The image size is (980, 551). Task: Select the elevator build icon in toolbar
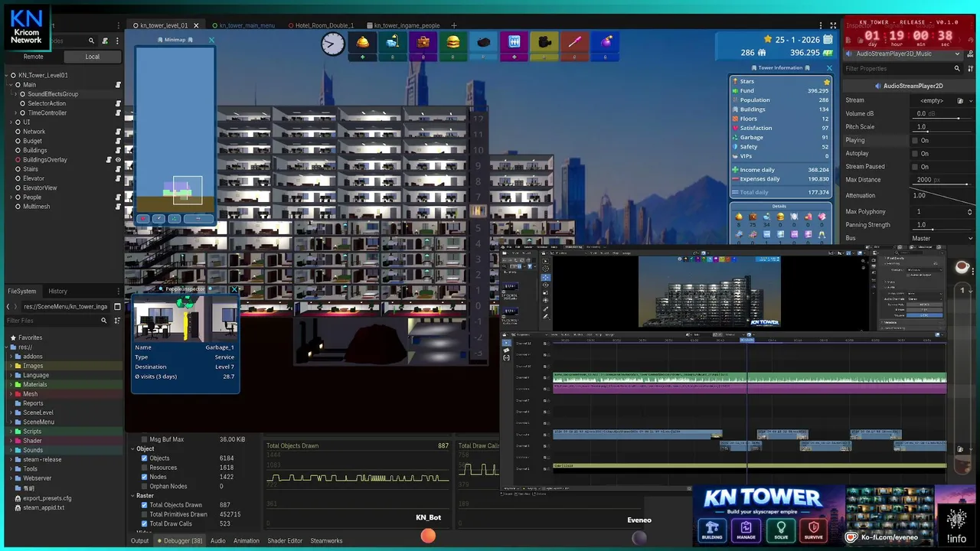(x=514, y=42)
